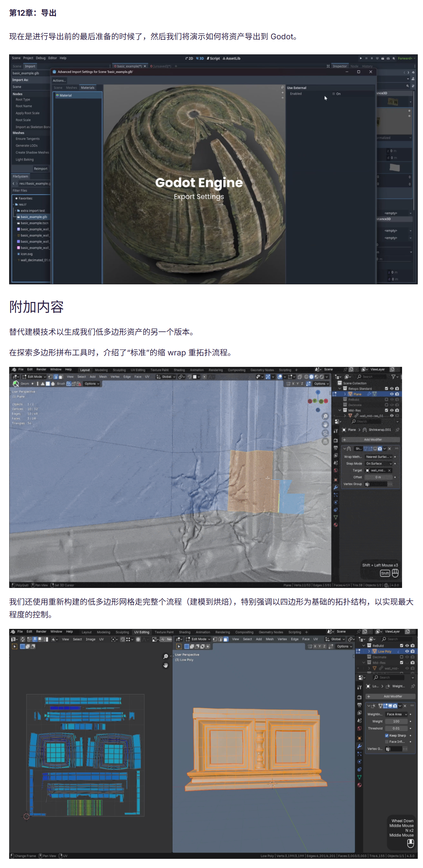Click Add Modifier in the UV Editing Blender properties
Image resolution: width=423 pixels, height=868 pixels.
point(390,696)
